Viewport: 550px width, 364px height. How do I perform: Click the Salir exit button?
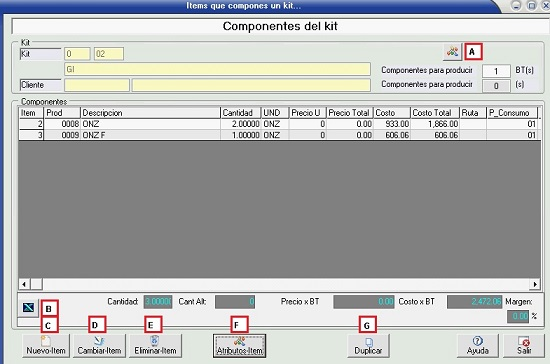(524, 346)
